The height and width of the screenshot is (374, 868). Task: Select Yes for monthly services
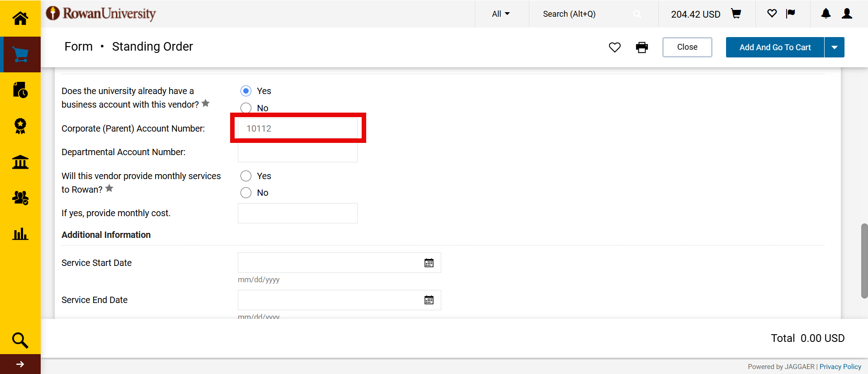246,176
